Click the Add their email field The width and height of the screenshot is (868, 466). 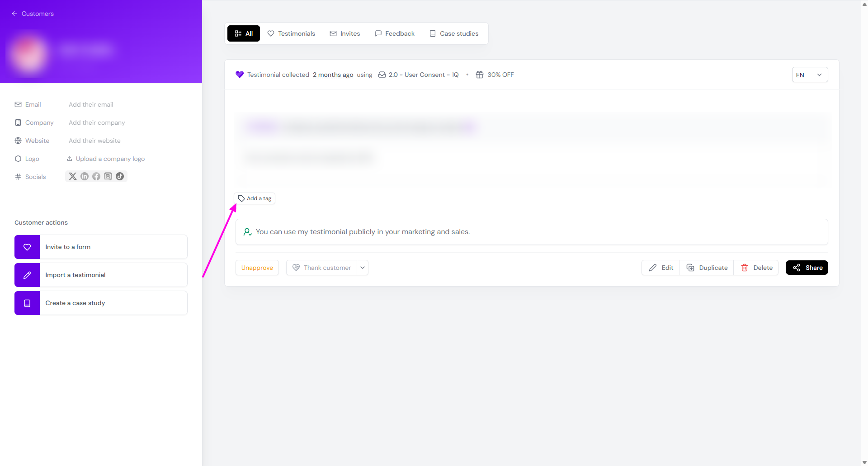[91, 104]
